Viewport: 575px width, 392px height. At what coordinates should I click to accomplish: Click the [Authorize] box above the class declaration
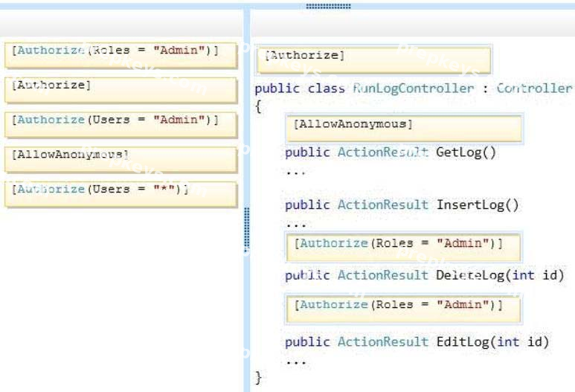(x=373, y=60)
